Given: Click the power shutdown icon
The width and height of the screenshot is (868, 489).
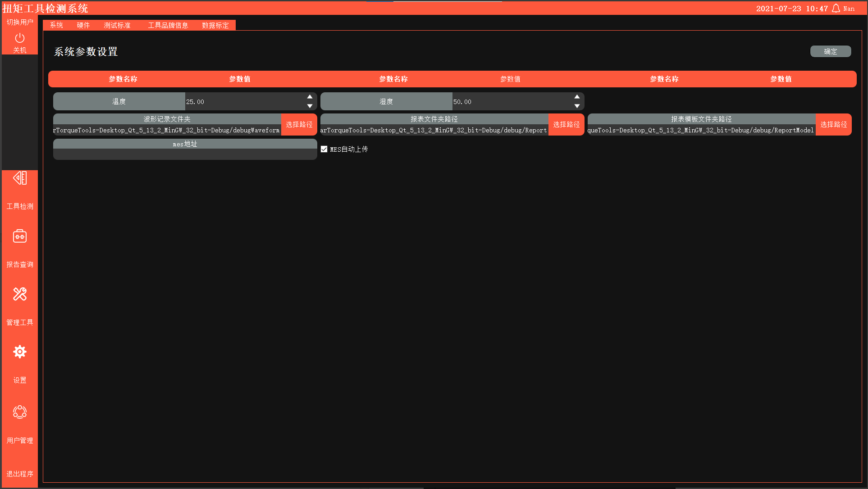Looking at the screenshot, I should (19, 38).
